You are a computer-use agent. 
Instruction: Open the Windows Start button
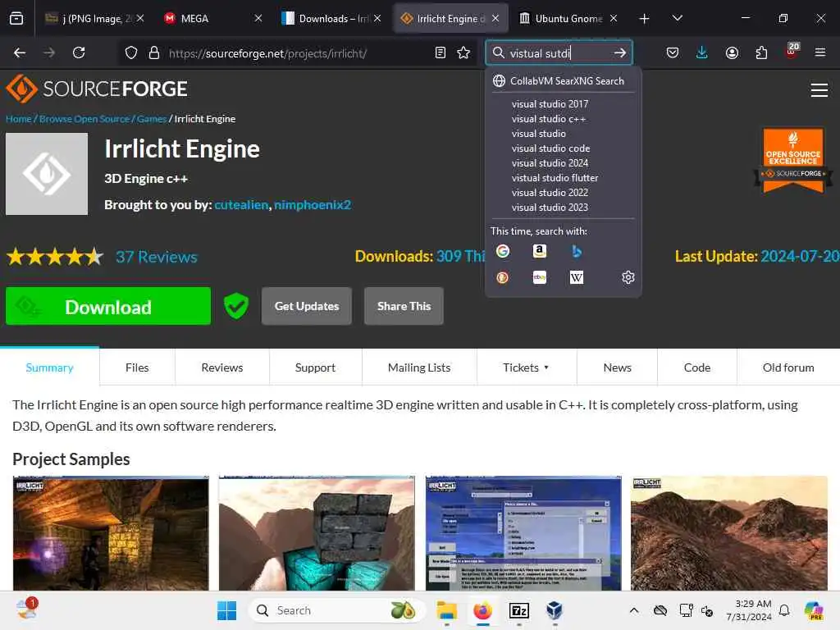click(226, 610)
